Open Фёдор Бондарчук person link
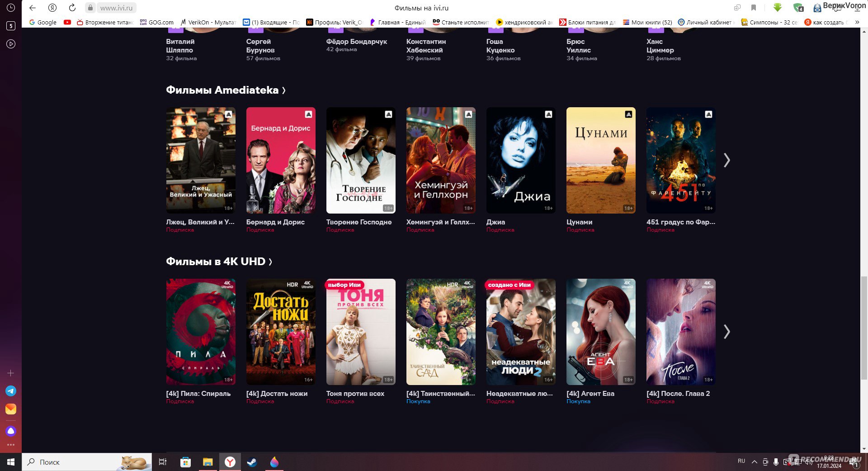This screenshot has height=471, width=868. pos(357,42)
